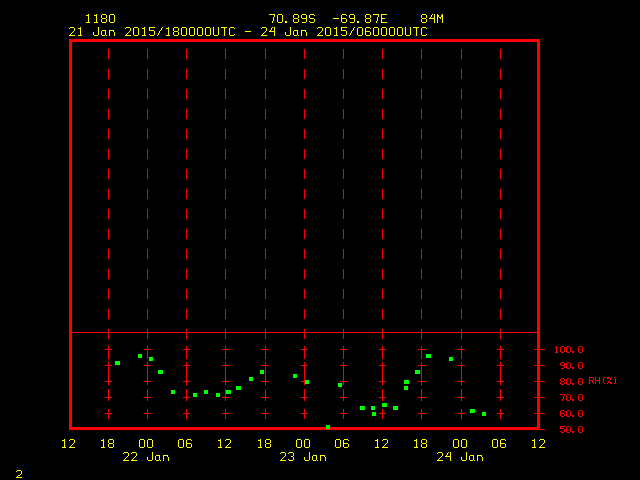Click the "00" hour label above 22 Jan

[146, 444]
